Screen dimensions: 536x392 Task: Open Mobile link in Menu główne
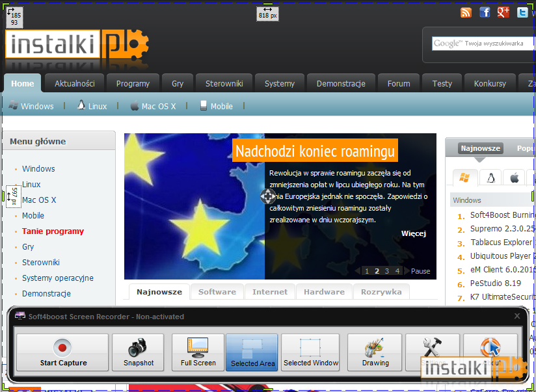tap(33, 216)
